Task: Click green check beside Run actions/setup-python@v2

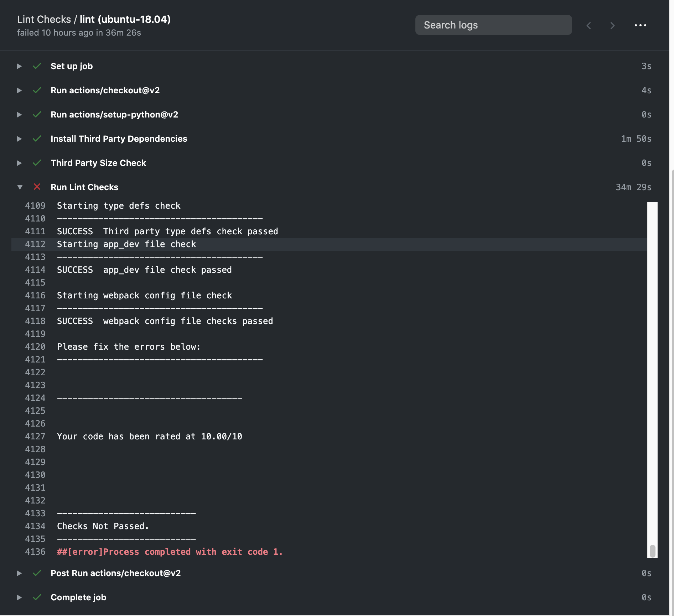Action: coord(37,114)
